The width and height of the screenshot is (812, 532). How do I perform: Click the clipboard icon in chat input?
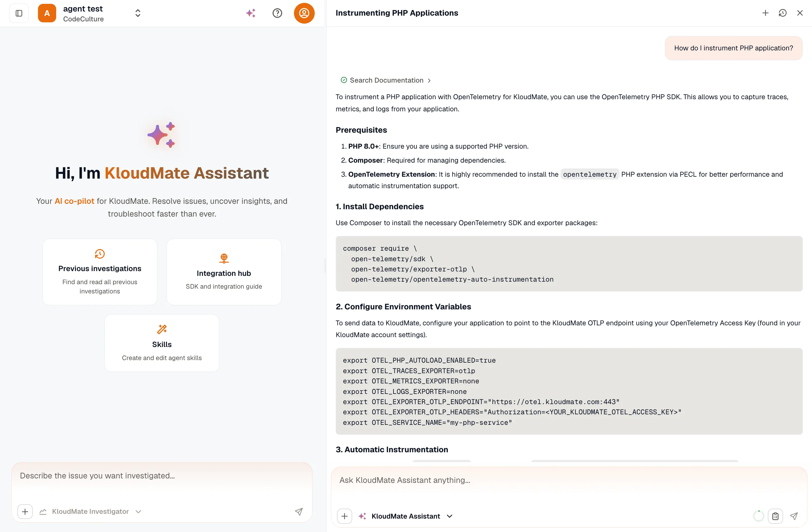coord(775,516)
